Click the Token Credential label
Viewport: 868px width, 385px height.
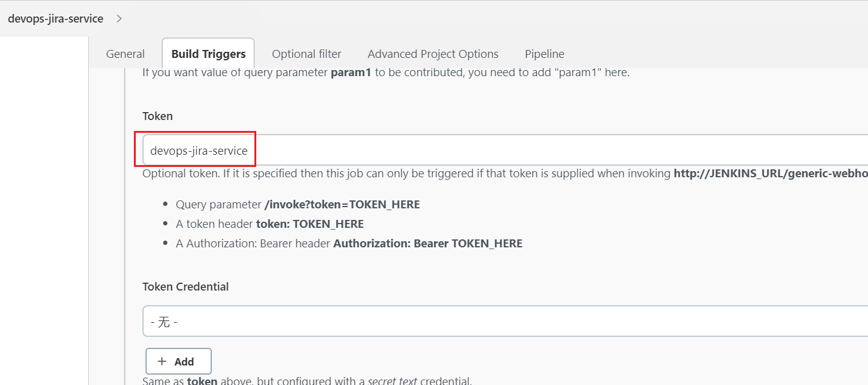click(186, 286)
